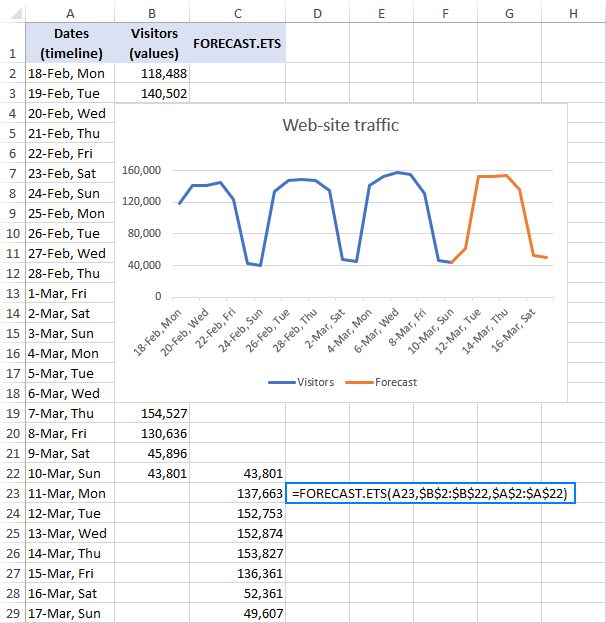
Task: Select cell with 27-Feb, Wed
Action: click(70, 253)
